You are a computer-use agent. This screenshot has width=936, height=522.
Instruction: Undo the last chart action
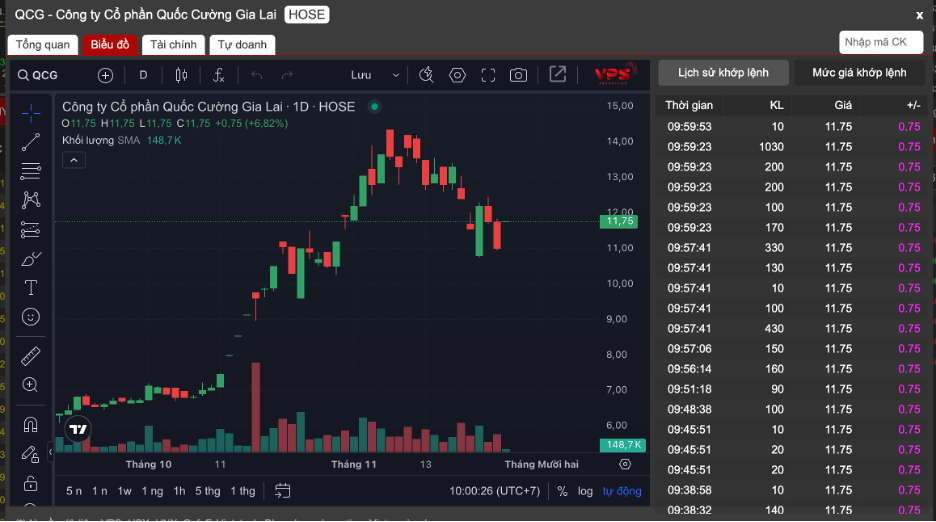point(257,75)
